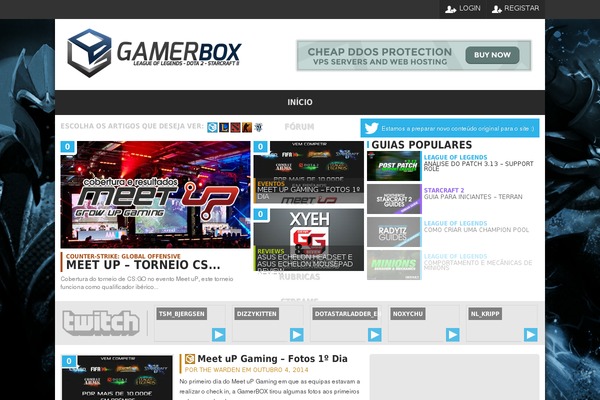Image resolution: width=600 pixels, height=400 pixels.
Task: Click the comment count on Meet Up main image
Action: pos(68,147)
